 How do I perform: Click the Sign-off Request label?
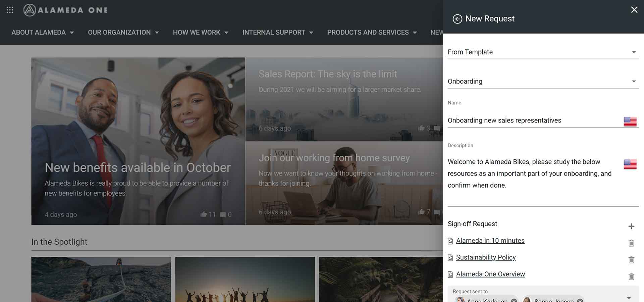472,224
